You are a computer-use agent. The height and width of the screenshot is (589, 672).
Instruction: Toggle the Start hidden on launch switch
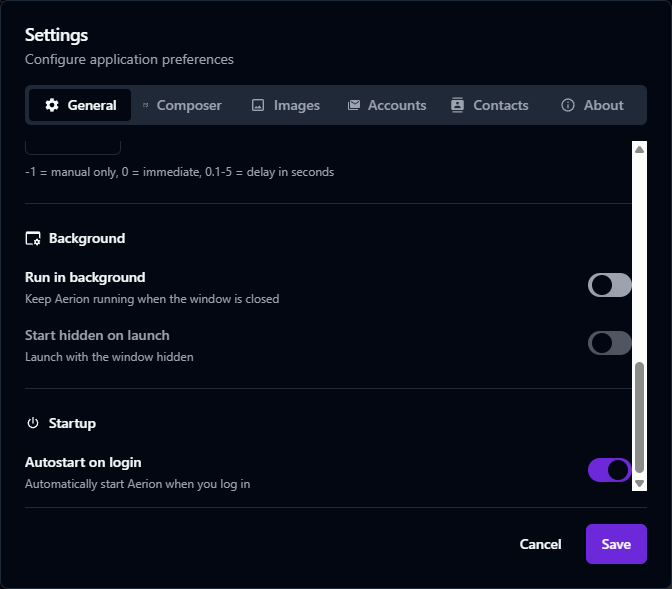pos(609,343)
